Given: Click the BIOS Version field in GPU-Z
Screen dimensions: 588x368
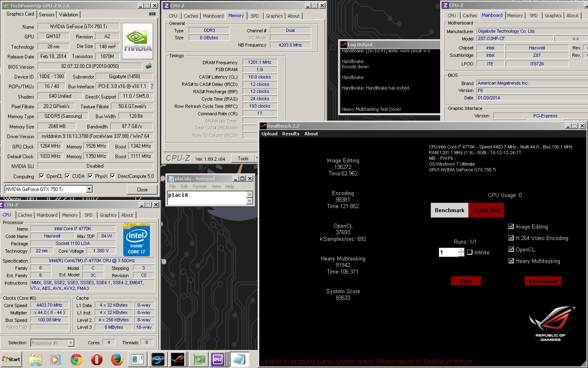Looking at the screenshot, I should pyautogui.click(x=90, y=66).
